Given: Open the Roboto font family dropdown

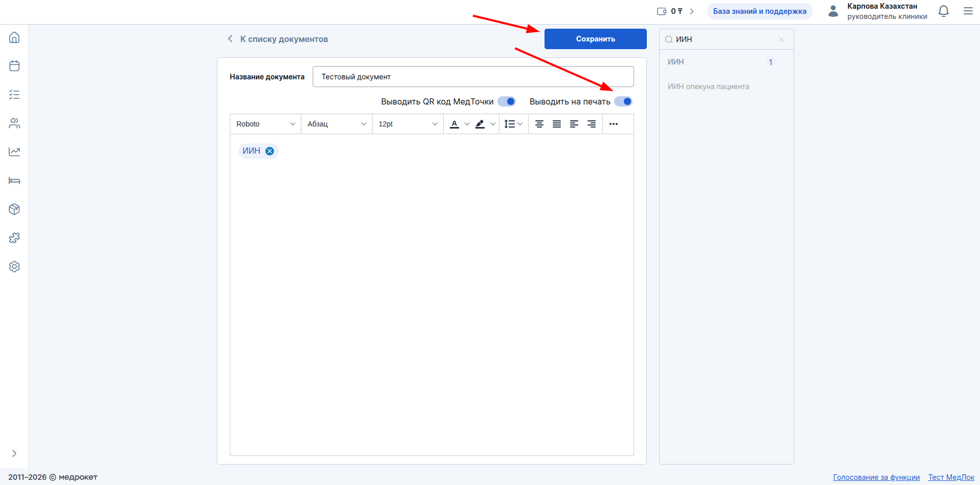Looking at the screenshot, I should click(x=265, y=124).
